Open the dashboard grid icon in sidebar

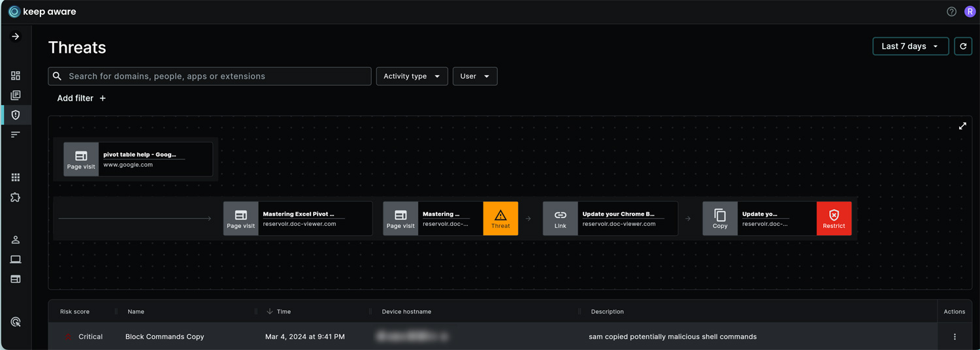[16, 76]
